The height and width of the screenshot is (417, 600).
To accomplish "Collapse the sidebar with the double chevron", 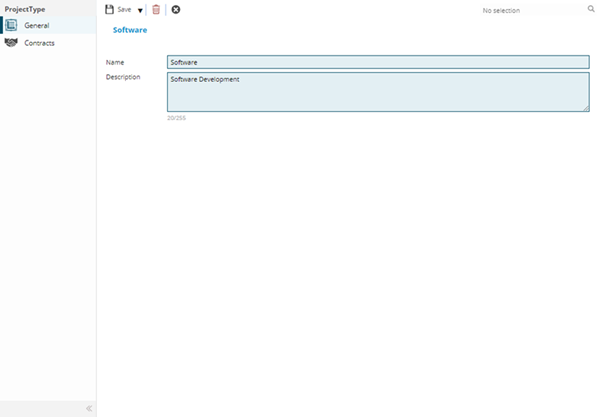I will pos(89,408).
